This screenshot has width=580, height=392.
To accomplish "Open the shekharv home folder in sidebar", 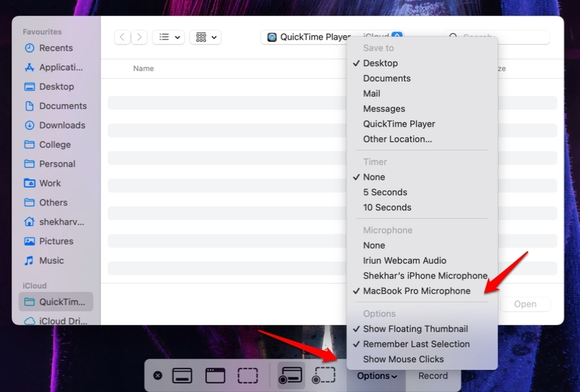I will (55, 222).
